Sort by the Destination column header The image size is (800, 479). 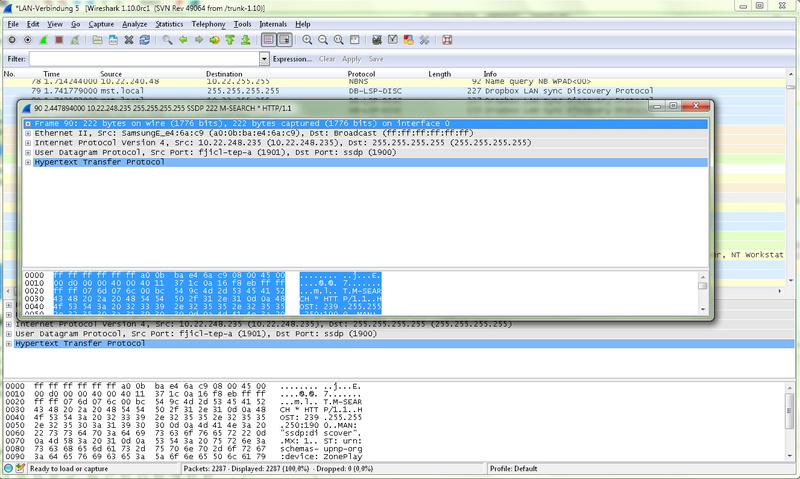[224, 74]
